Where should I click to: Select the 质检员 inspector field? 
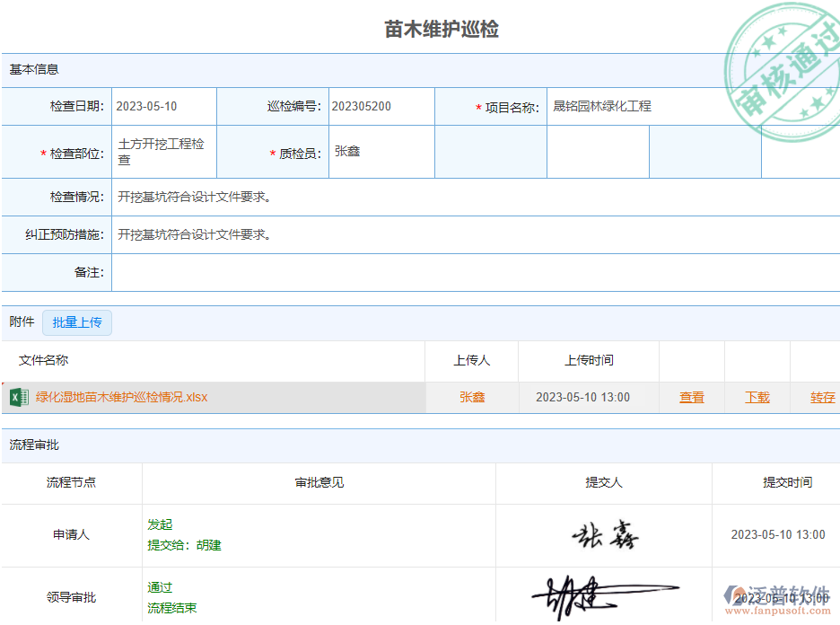click(x=381, y=153)
